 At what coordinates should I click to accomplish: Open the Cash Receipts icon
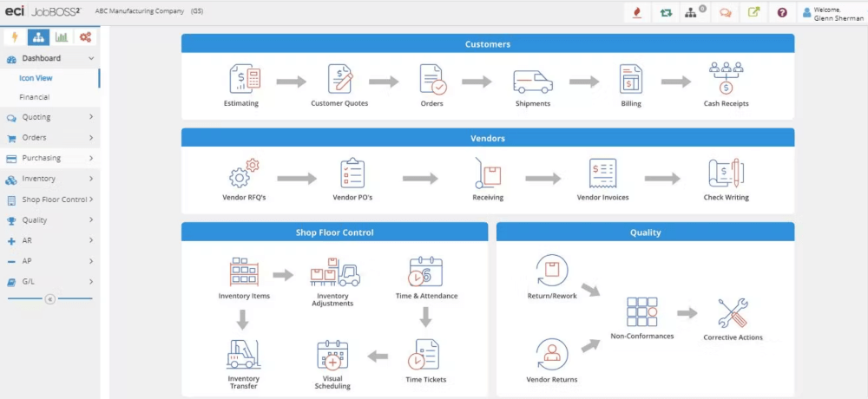(x=727, y=78)
